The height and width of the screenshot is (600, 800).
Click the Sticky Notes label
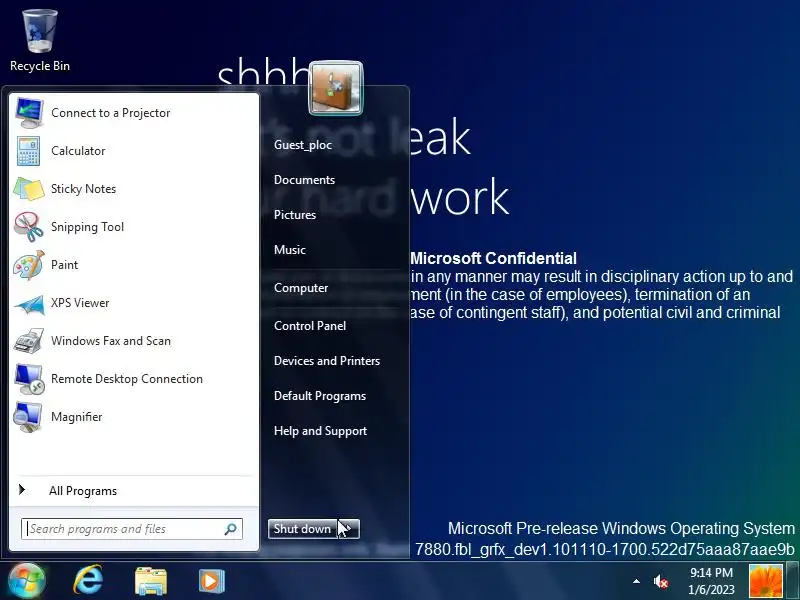click(x=83, y=189)
